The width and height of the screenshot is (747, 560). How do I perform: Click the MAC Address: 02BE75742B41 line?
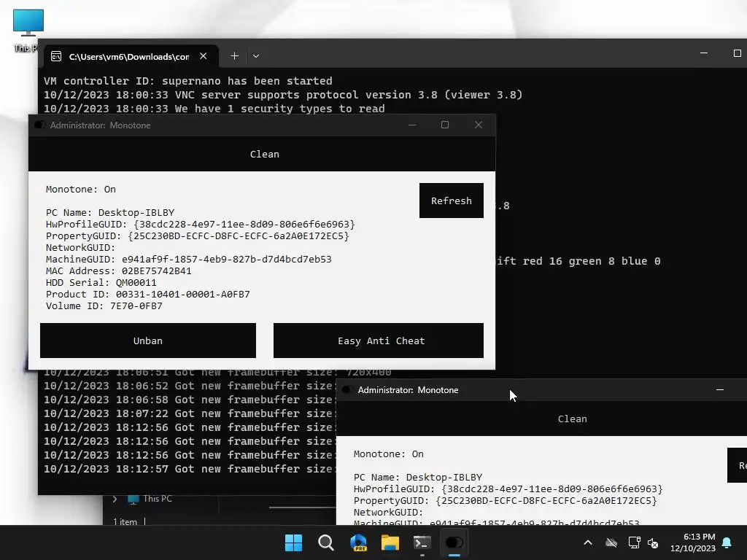[119, 271]
